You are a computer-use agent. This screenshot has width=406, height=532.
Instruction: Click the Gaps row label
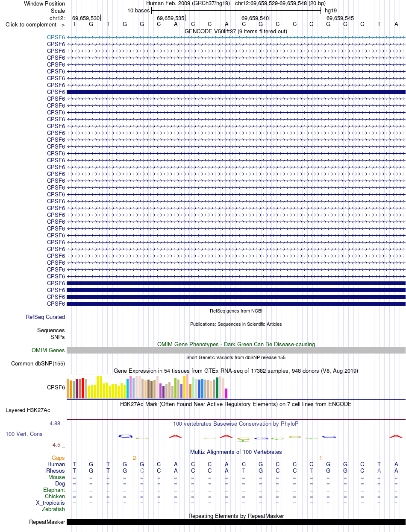click(58, 458)
